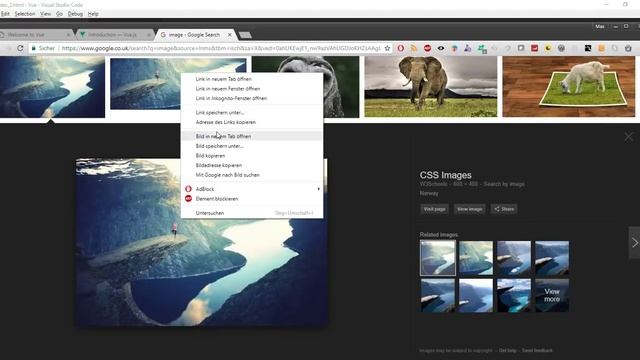This screenshot has width=640, height=360.
Task: Open first related image thumbnail with white border
Action: point(438,258)
